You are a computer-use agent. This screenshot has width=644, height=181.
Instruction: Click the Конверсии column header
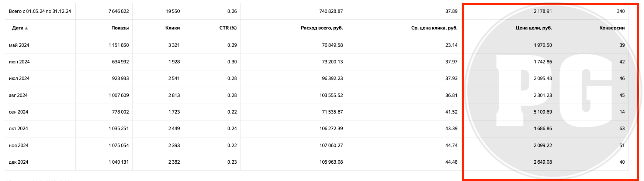(x=612, y=28)
